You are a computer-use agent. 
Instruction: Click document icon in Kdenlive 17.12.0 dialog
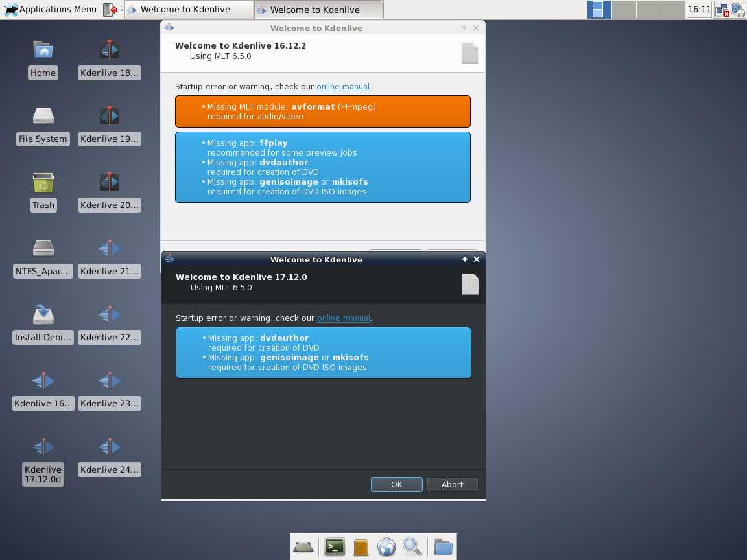[470, 285]
